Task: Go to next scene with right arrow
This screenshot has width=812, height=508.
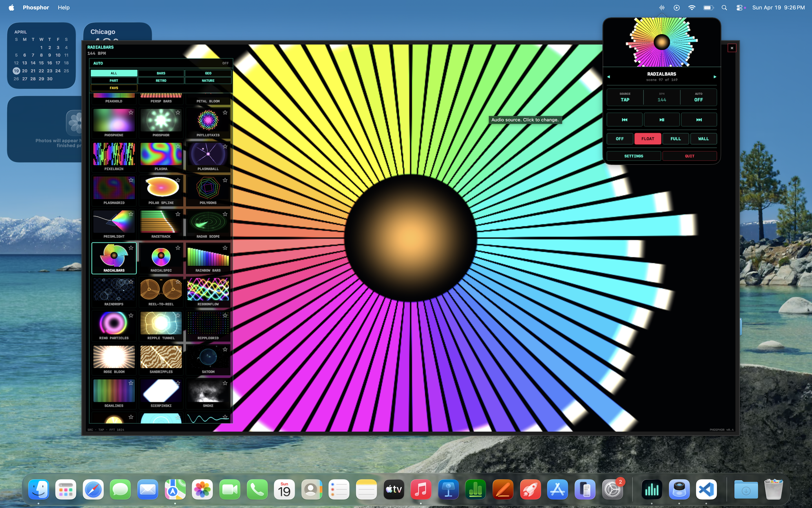Action: click(x=715, y=76)
